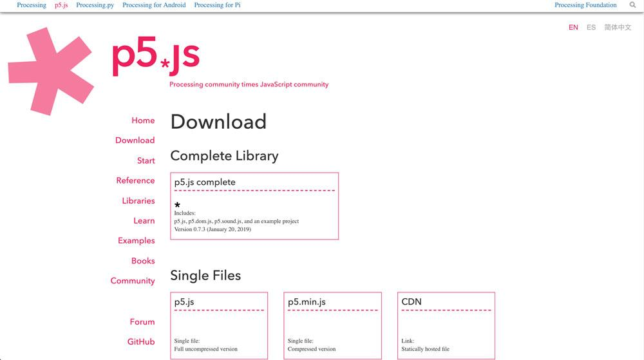Screen dimensions: 644x360
Task: Click the 'Complete Library' heading
Action: 224,156
